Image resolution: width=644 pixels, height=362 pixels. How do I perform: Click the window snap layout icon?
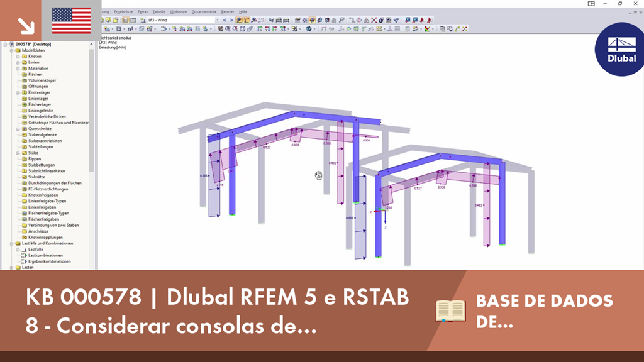tap(591, 4)
